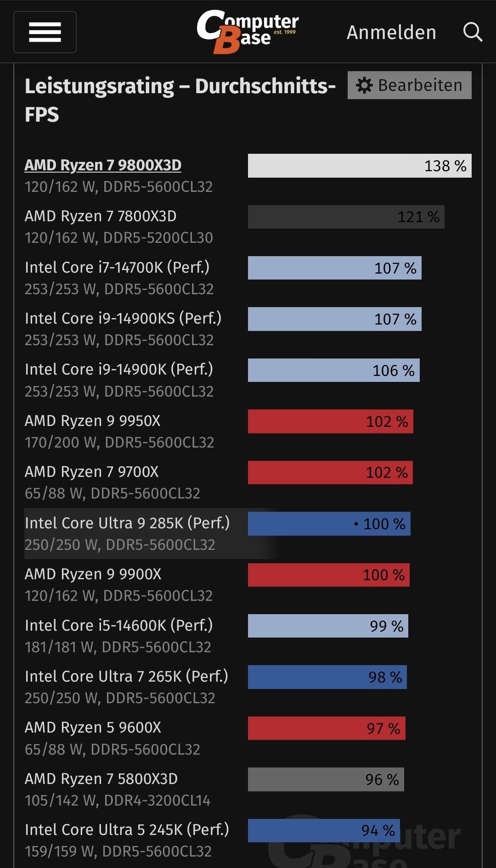This screenshot has height=868, width=496.
Task: Click the highlighted Core Ultra 9 285K row
Action: [x=127, y=533]
